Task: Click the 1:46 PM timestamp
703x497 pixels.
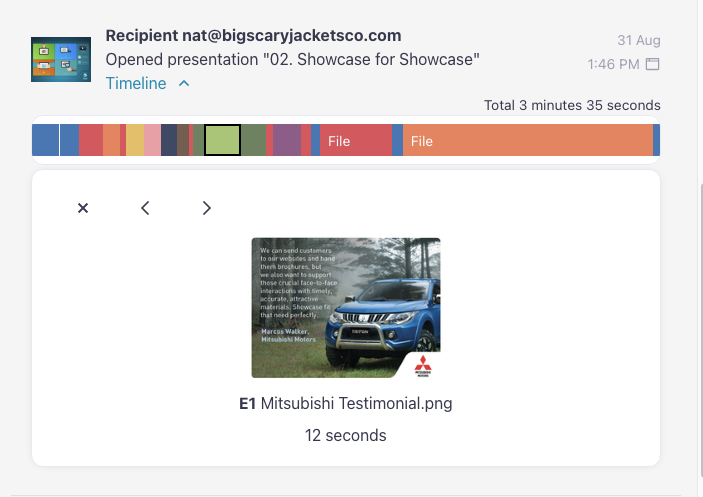Action: coord(613,64)
